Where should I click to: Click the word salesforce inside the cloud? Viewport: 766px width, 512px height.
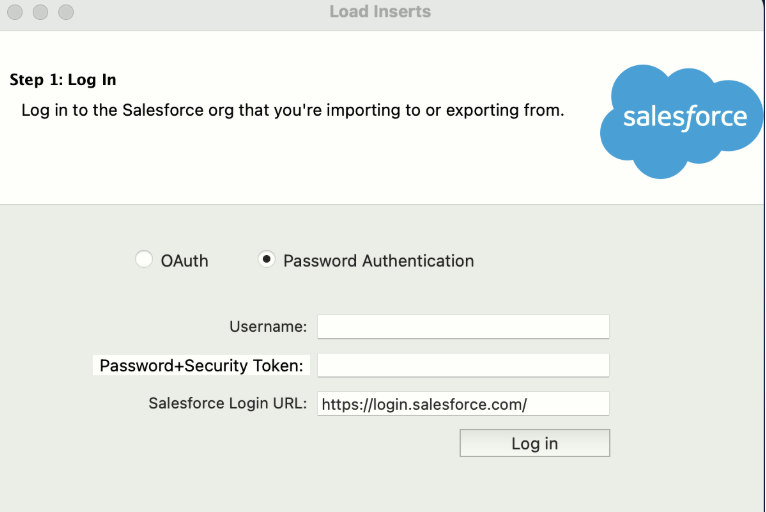(685, 117)
